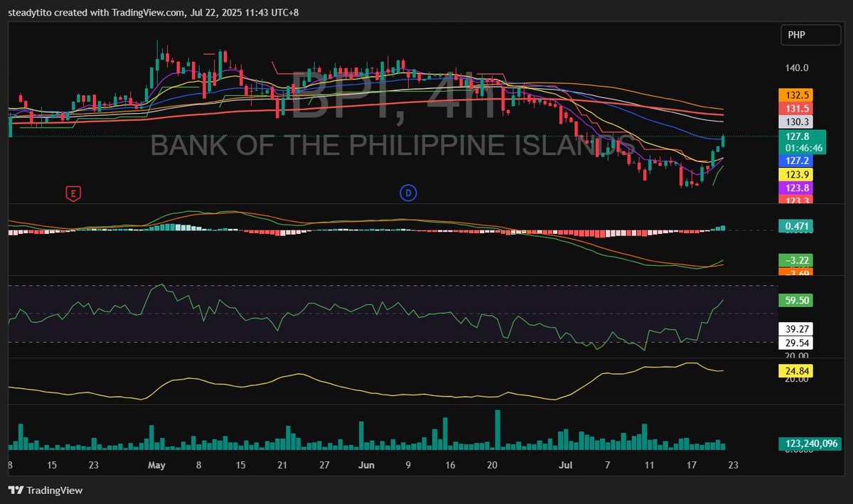Click the orange 132.5 price label
Screen dimensions: 853x504
coord(795,95)
